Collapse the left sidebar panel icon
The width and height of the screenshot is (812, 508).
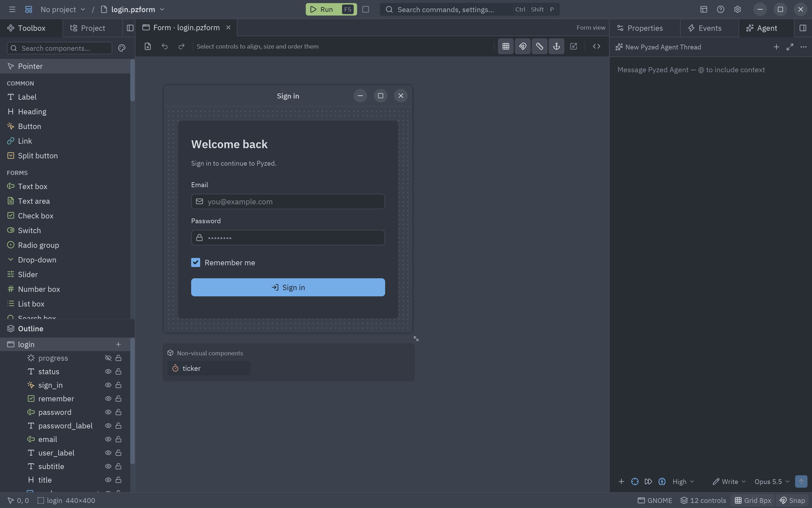pos(130,28)
